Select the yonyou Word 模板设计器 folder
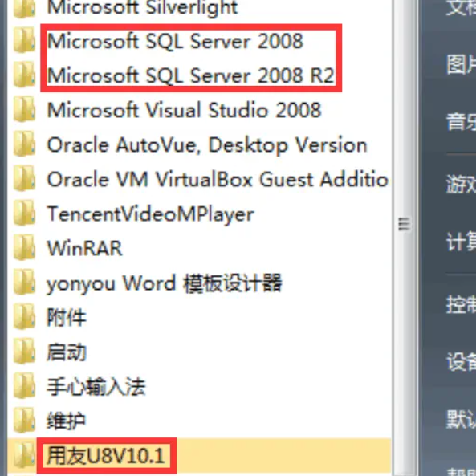 165,283
